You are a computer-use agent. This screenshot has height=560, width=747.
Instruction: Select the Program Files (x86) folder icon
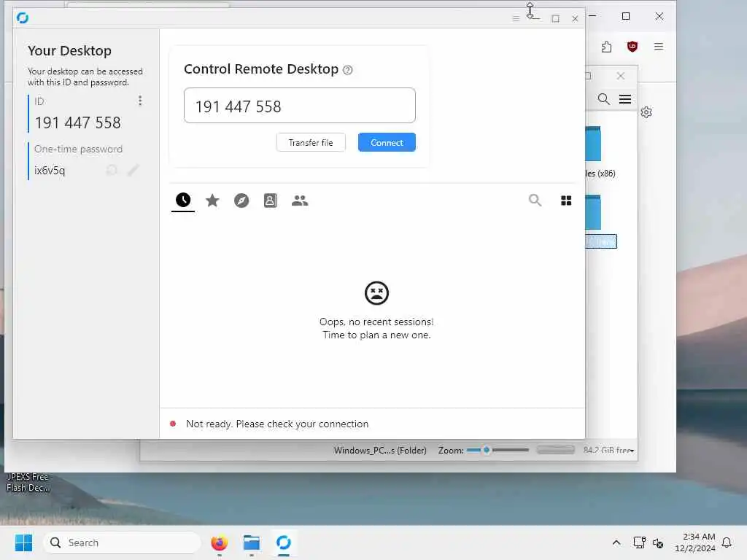click(593, 144)
